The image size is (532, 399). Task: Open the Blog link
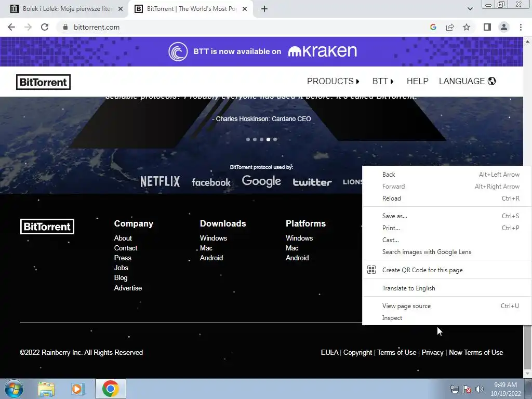click(121, 277)
